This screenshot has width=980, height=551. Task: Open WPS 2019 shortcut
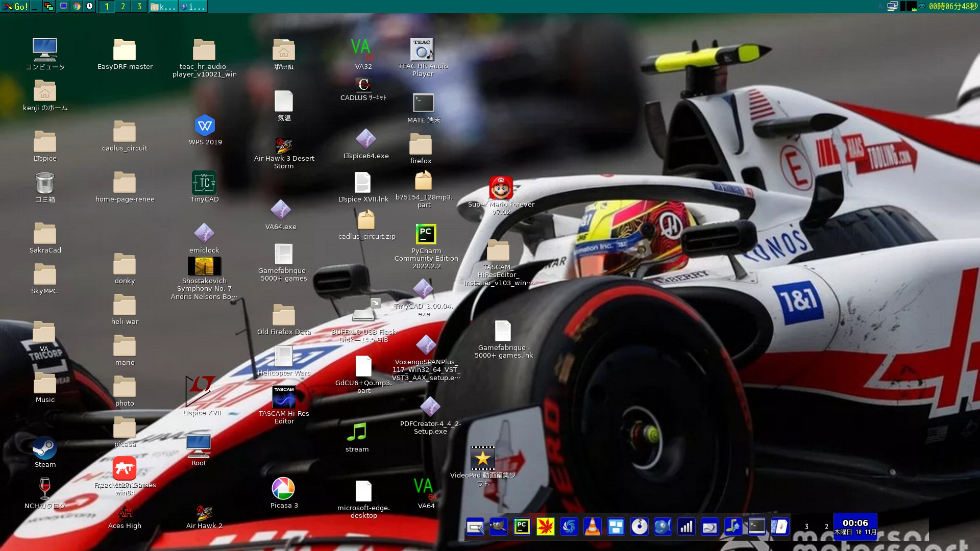(x=205, y=126)
